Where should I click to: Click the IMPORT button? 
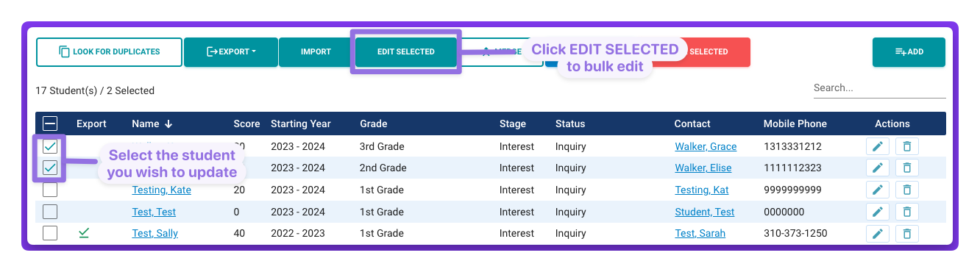[316, 52]
